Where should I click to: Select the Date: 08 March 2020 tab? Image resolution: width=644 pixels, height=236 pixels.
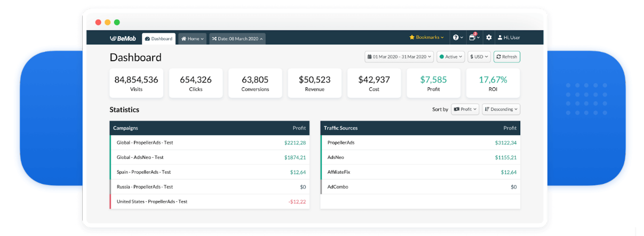tap(237, 39)
